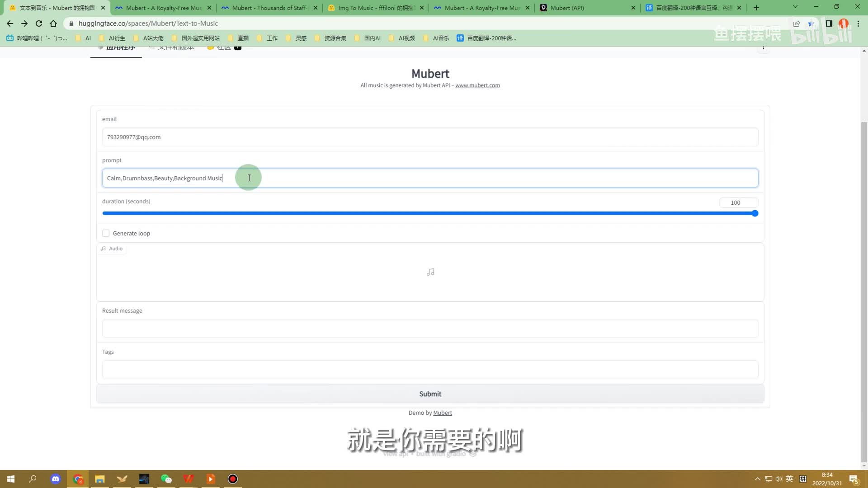Viewport: 868px width, 488px height.
Task: Click into the email input field
Action: click(429, 137)
